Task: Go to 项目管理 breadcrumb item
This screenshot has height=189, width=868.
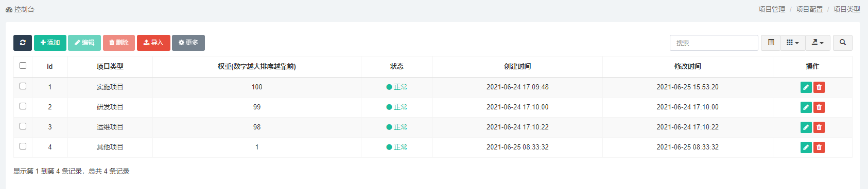Action: pos(772,9)
